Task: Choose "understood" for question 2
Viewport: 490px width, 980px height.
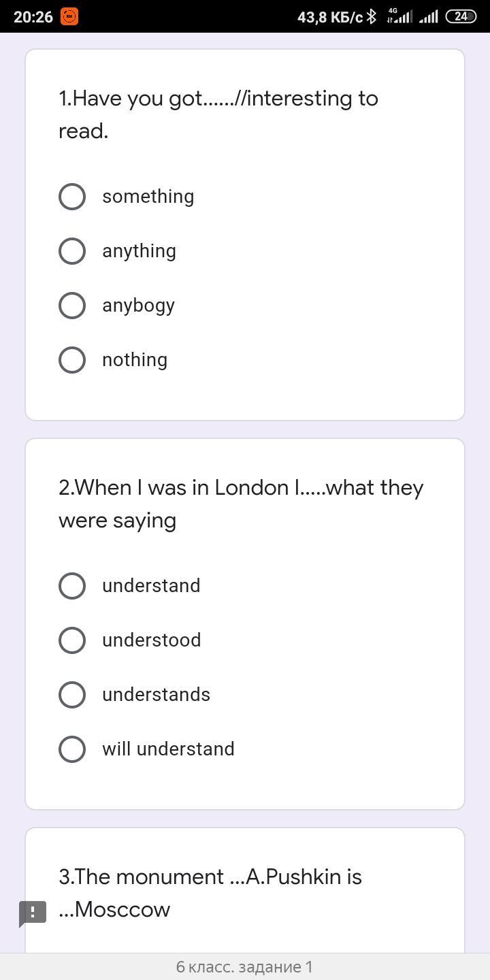Action: [x=72, y=640]
